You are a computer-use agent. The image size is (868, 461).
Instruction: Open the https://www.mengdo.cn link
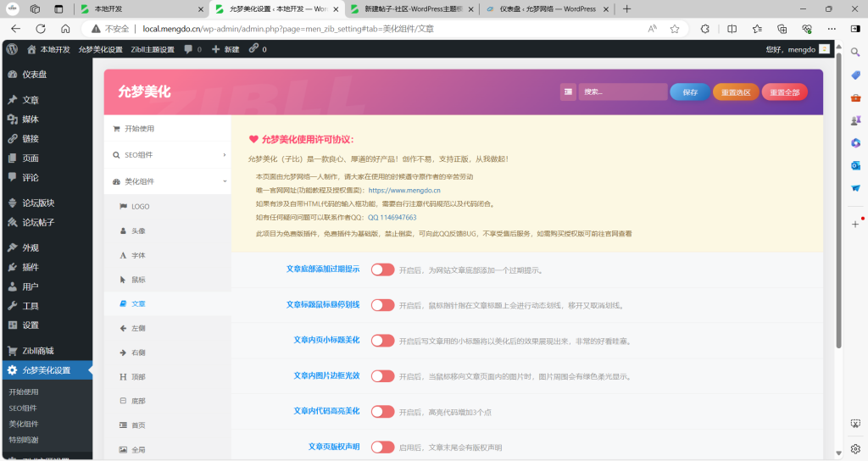403,191
